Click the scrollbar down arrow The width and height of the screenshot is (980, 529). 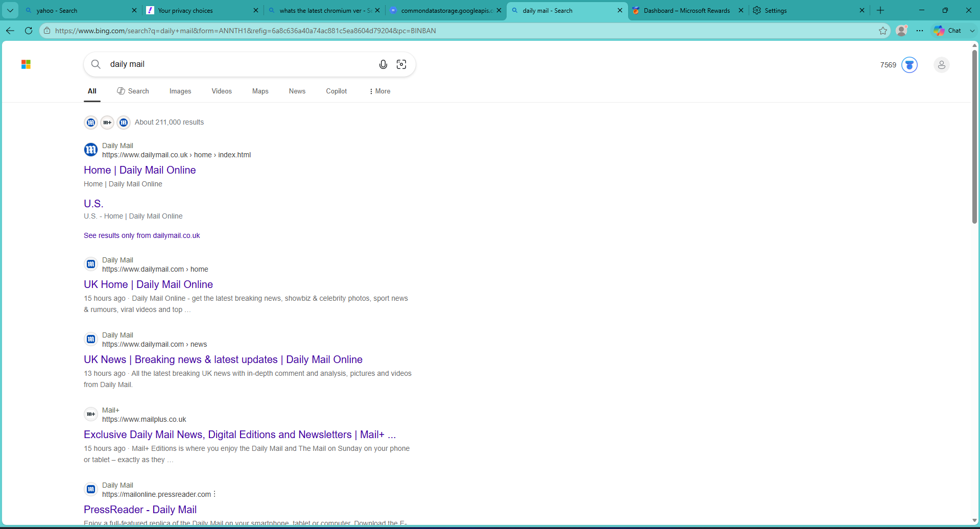[x=974, y=520]
